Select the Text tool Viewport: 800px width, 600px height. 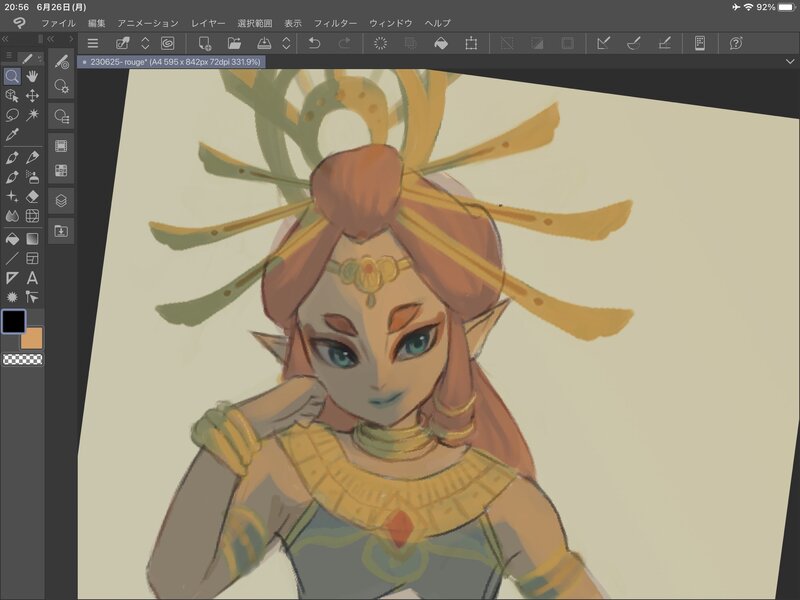pyautogui.click(x=32, y=278)
